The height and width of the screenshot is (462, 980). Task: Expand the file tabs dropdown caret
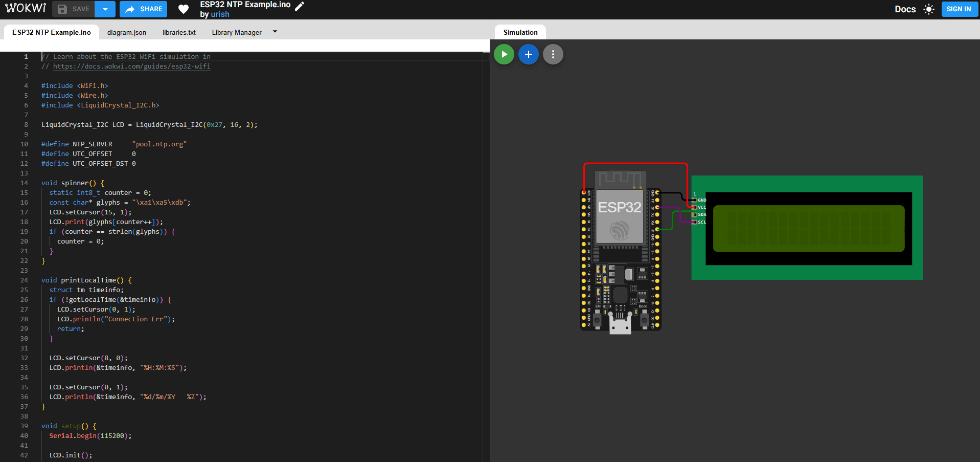[x=275, y=32]
